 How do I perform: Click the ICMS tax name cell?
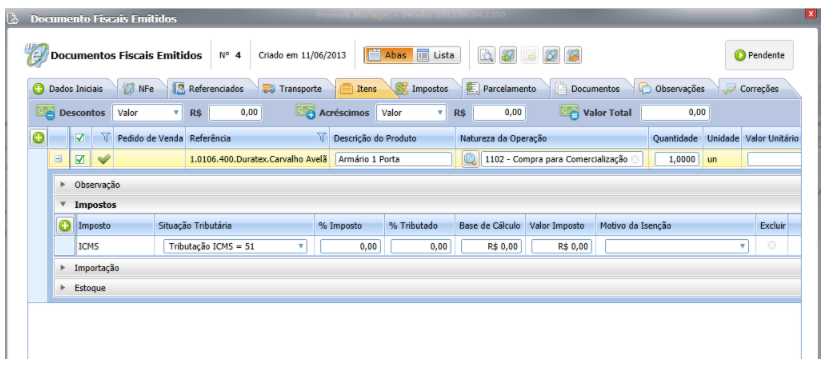coord(115,246)
